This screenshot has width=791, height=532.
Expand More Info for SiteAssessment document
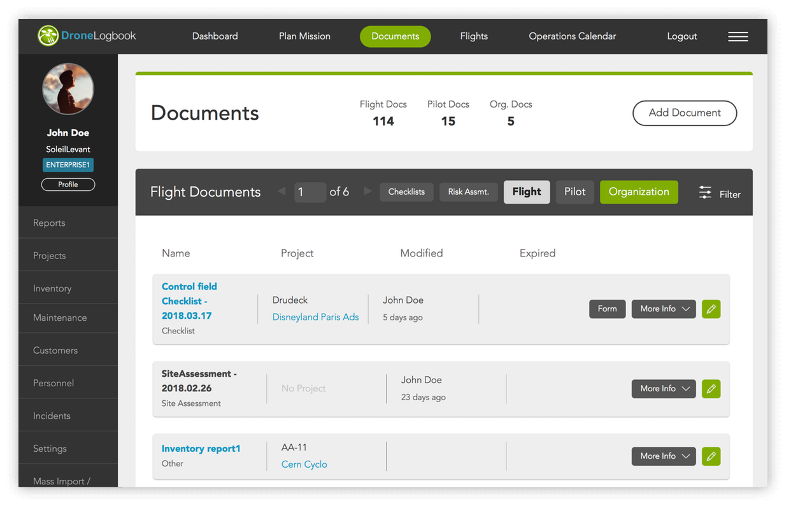click(663, 389)
